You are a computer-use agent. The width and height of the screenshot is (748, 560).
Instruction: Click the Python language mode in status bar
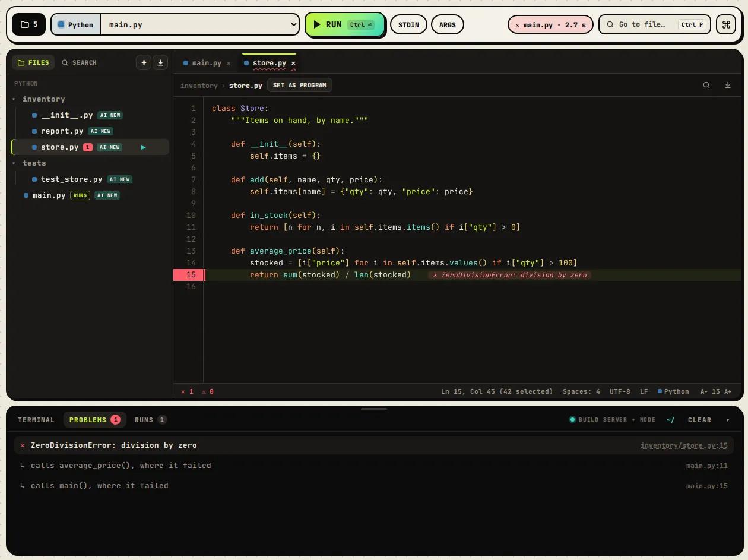point(673,391)
